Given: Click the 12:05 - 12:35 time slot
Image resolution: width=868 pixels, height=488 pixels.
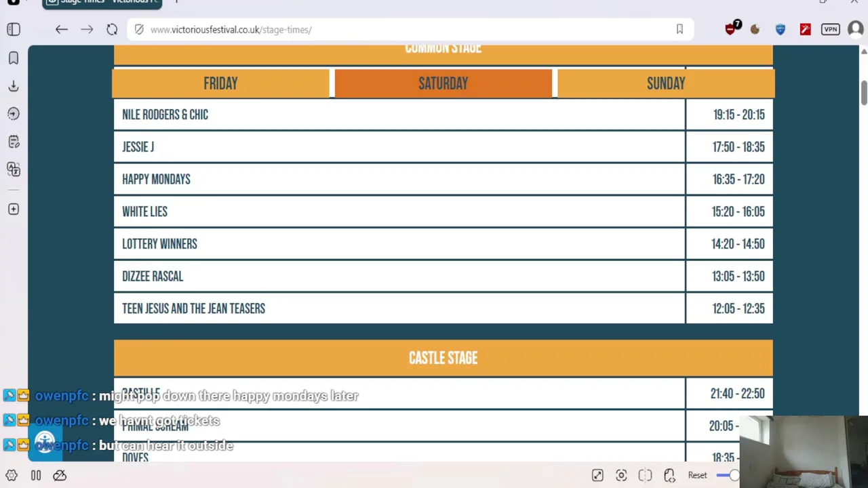Looking at the screenshot, I should point(738,308).
